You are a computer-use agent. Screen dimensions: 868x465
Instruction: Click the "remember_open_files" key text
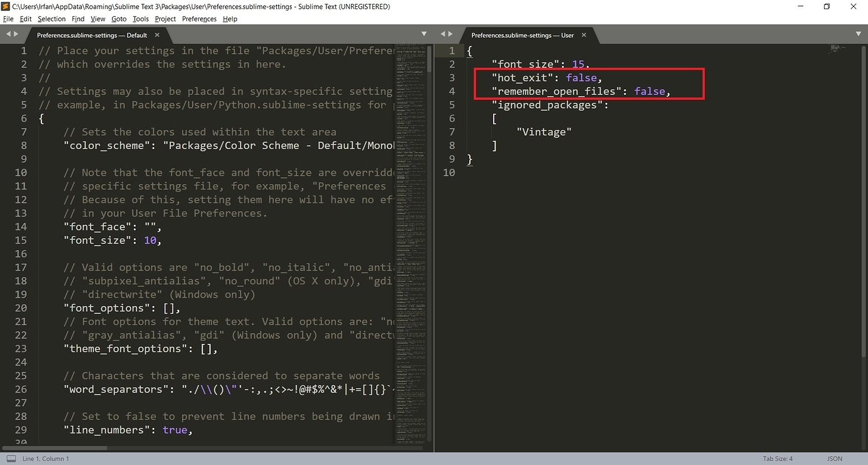[557, 92]
